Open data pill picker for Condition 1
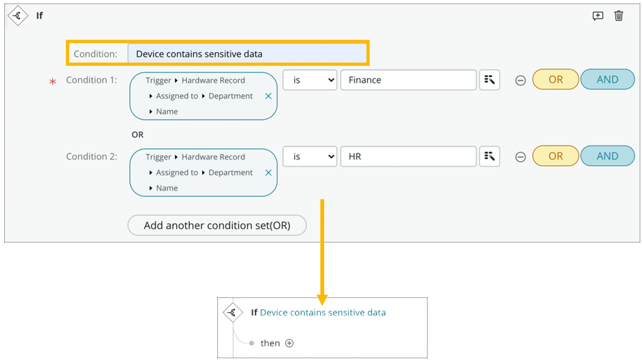643x364 pixels. [489, 80]
